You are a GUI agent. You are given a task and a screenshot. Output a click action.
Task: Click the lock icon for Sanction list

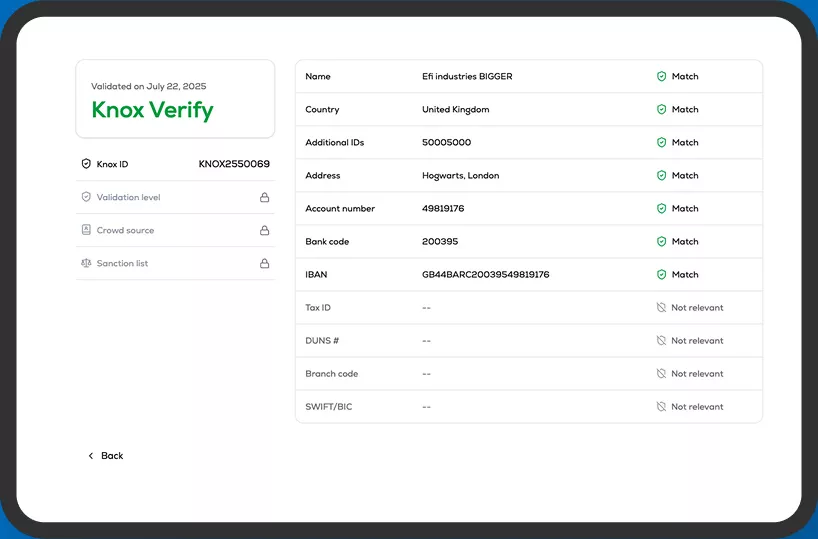point(265,263)
